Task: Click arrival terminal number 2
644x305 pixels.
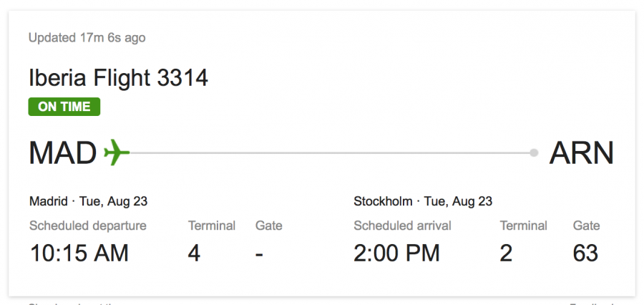Action: pyautogui.click(x=506, y=253)
